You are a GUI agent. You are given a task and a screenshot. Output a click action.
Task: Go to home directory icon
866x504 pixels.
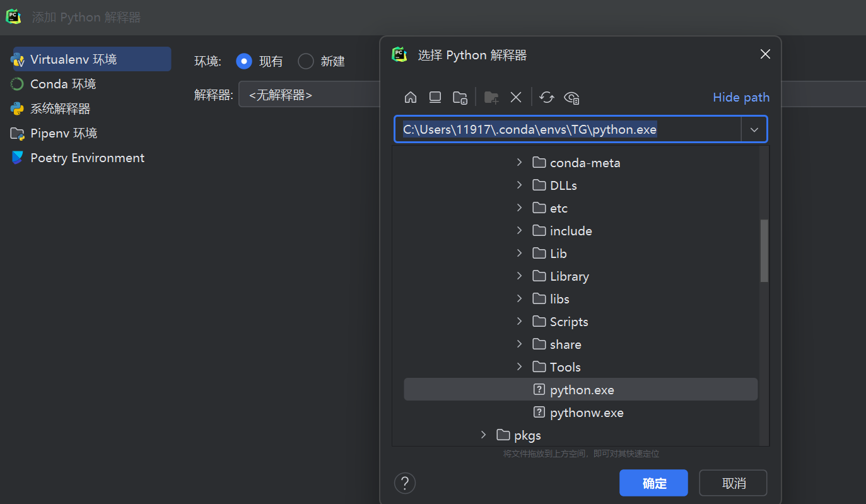click(x=411, y=97)
